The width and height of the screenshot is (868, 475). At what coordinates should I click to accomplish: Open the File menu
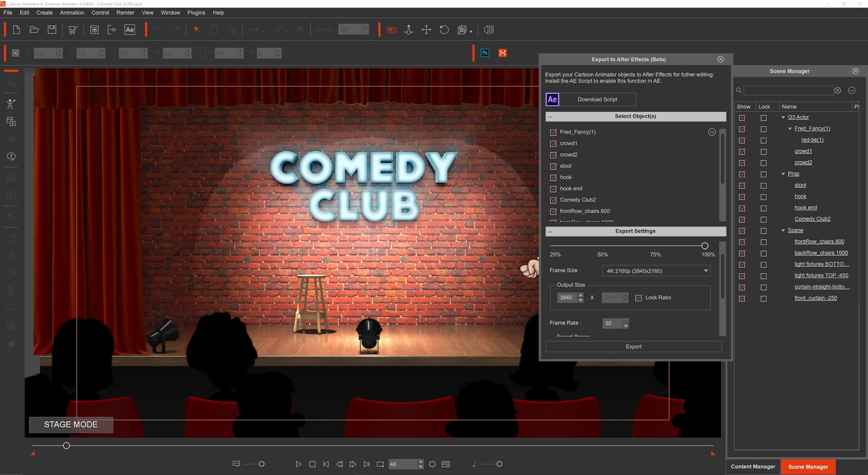[x=8, y=12]
